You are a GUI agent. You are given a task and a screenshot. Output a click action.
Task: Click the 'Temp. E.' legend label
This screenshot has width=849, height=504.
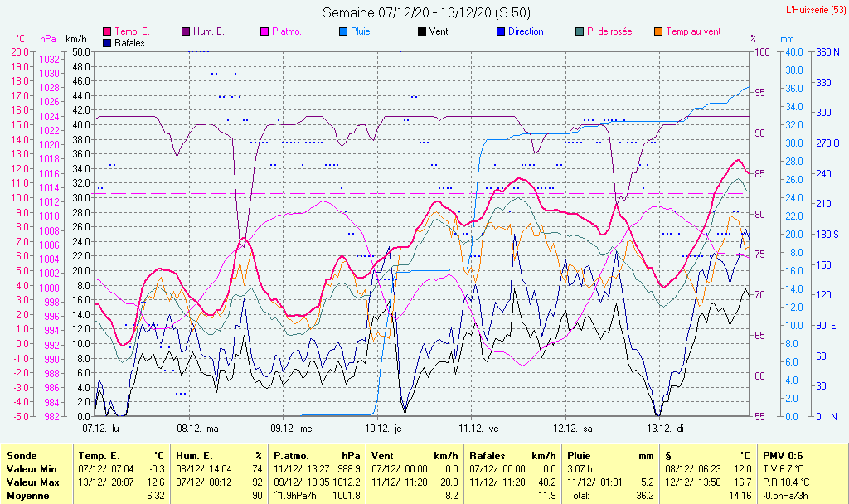[132, 32]
